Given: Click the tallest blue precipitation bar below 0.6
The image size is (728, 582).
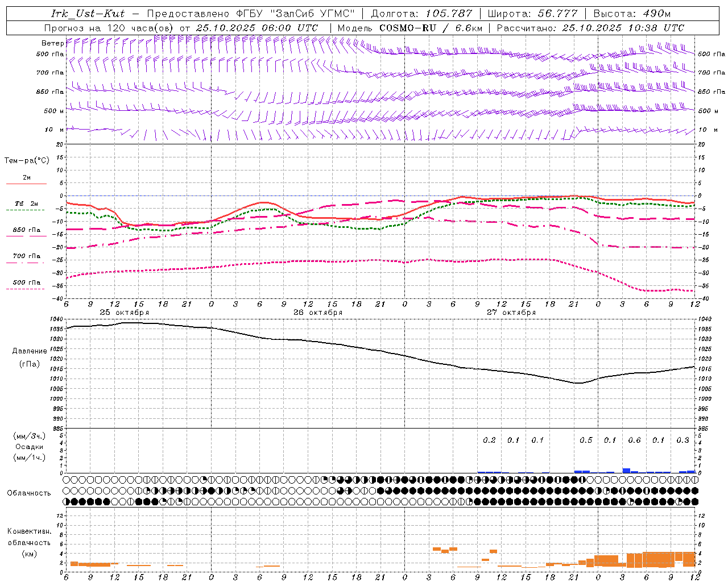Looking at the screenshot, I should [x=626, y=471].
